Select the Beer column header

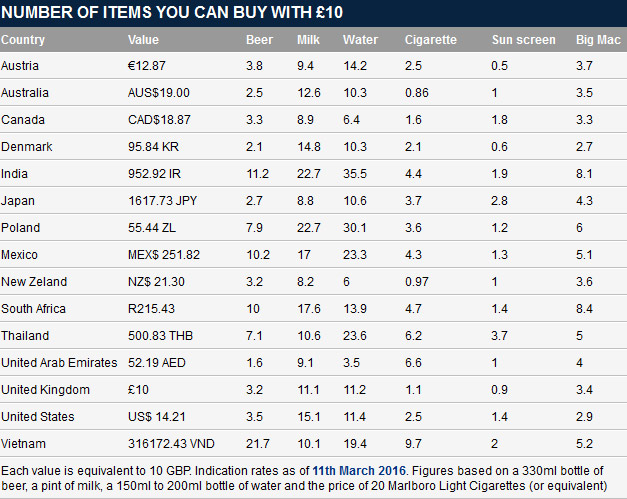pos(259,40)
